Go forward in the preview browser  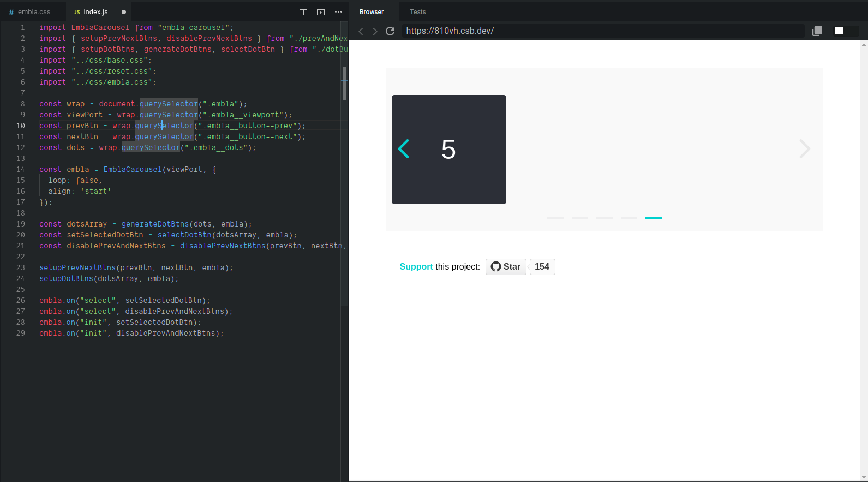pos(375,31)
